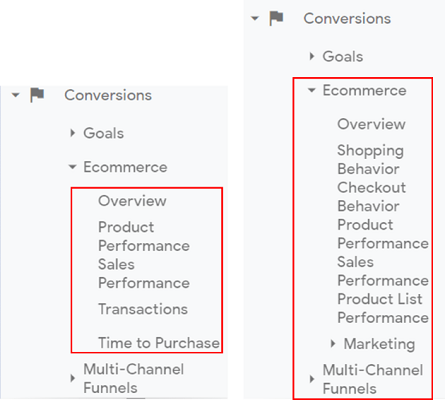Click the Conversions flag icon in right panel
Screen dimensions: 445x400
(x=276, y=18)
